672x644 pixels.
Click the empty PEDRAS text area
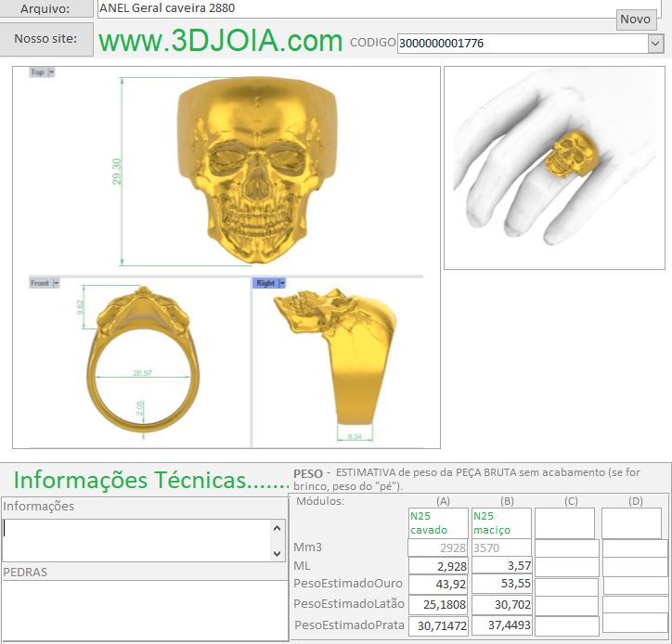point(144,608)
